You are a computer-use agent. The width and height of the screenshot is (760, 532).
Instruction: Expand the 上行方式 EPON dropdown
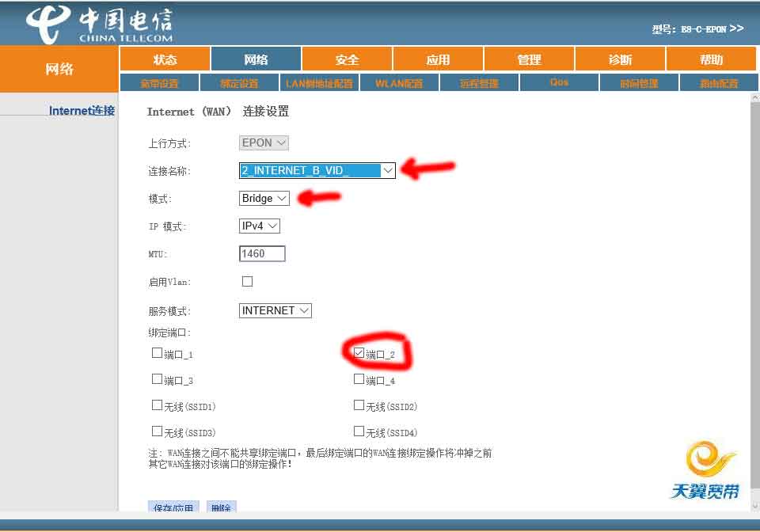pyautogui.click(x=264, y=142)
